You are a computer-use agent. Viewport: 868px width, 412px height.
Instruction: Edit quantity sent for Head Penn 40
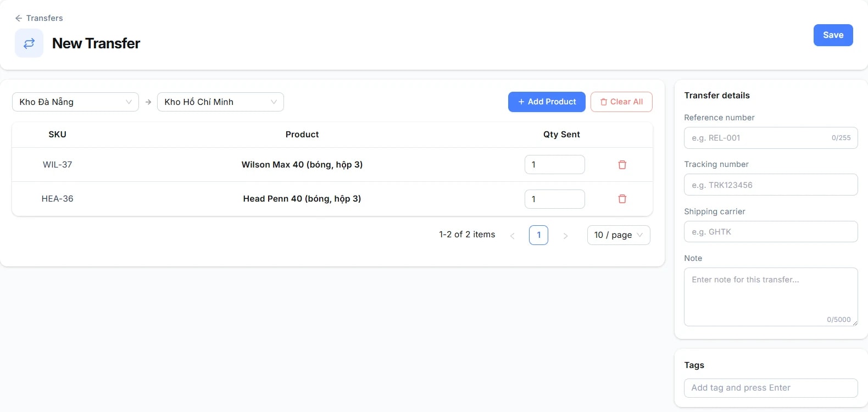coord(554,199)
